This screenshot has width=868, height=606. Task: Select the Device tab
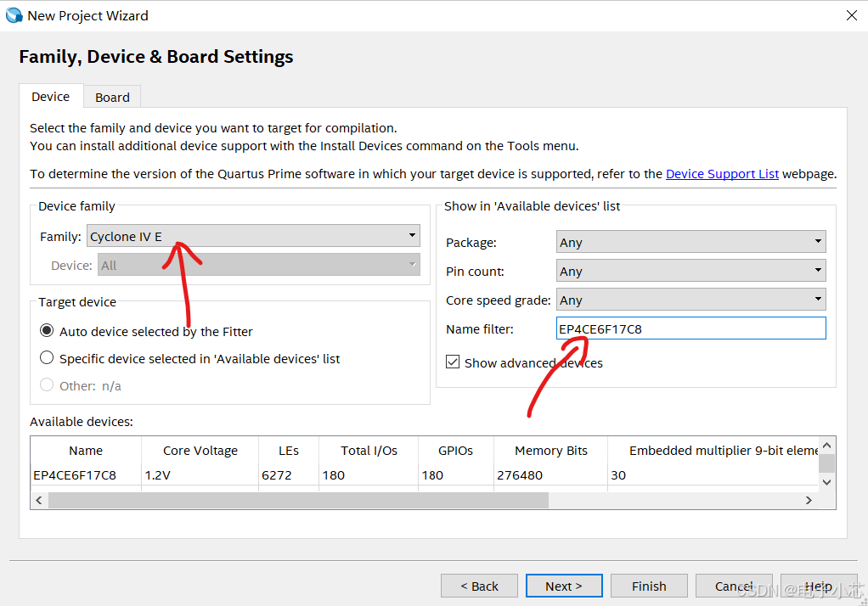(x=50, y=97)
